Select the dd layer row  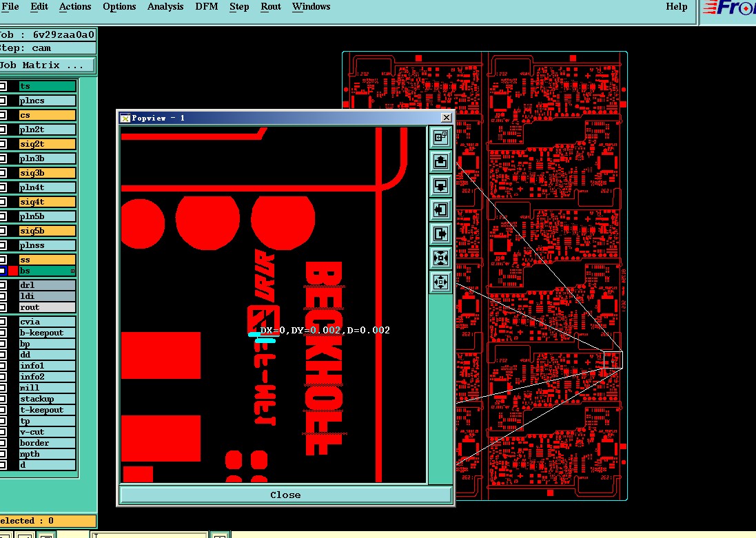(x=48, y=355)
